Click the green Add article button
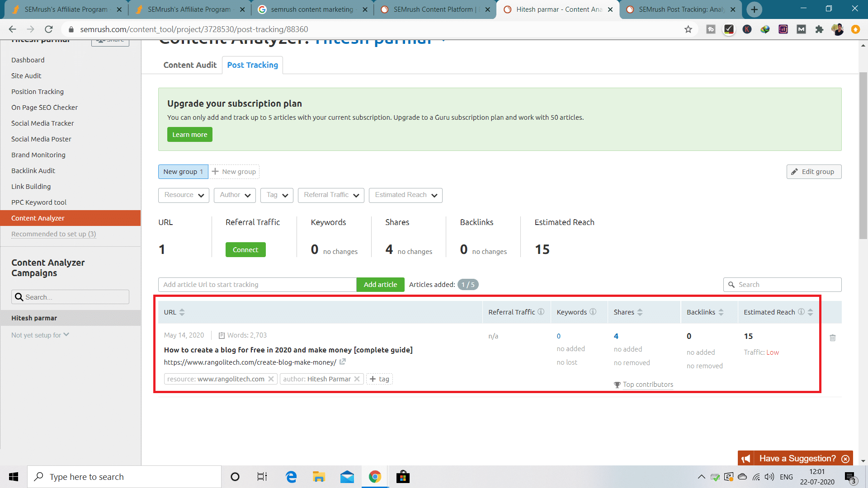The width and height of the screenshot is (868, 488). (380, 285)
